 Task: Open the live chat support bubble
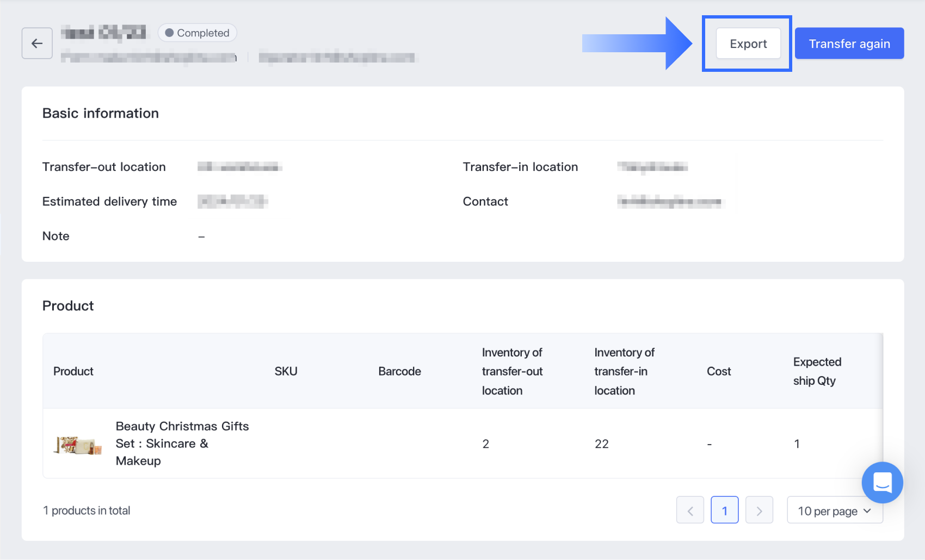(x=882, y=482)
